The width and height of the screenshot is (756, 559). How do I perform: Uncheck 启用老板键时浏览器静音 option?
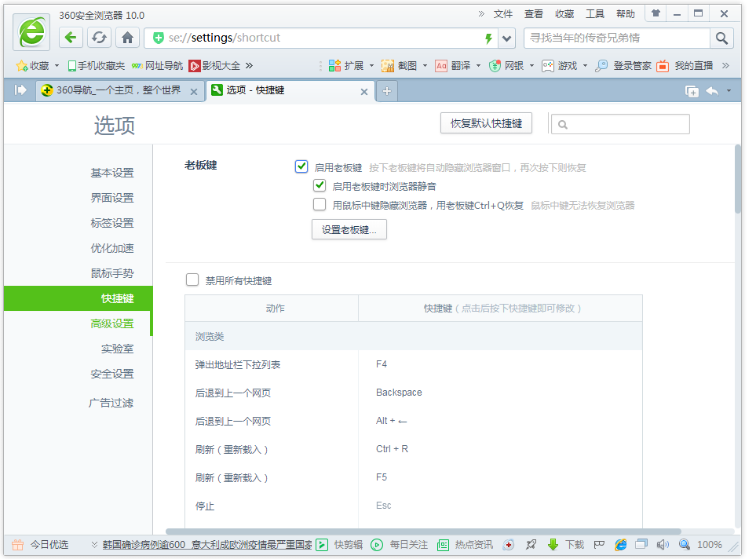[320, 186]
